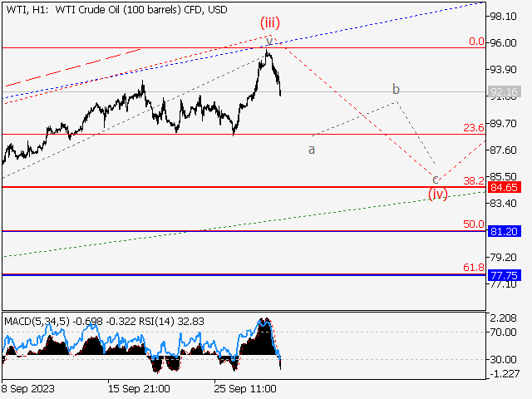Image resolution: width=532 pixels, height=399 pixels.
Task: Click the 61.8 Fibonacci level label
Action: (x=474, y=268)
